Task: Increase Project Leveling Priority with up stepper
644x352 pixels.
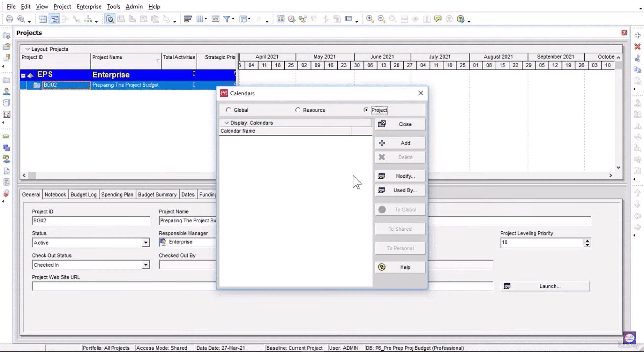Action: point(587,240)
